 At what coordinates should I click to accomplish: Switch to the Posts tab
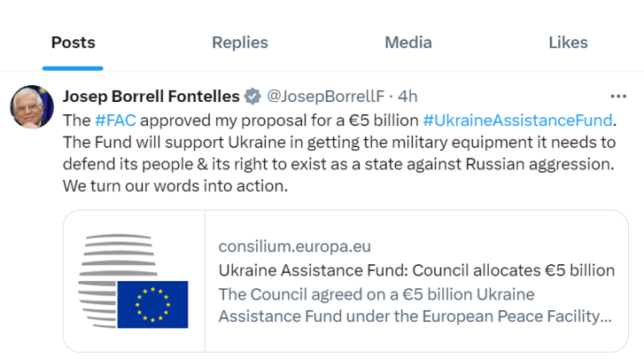click(73, 43)
